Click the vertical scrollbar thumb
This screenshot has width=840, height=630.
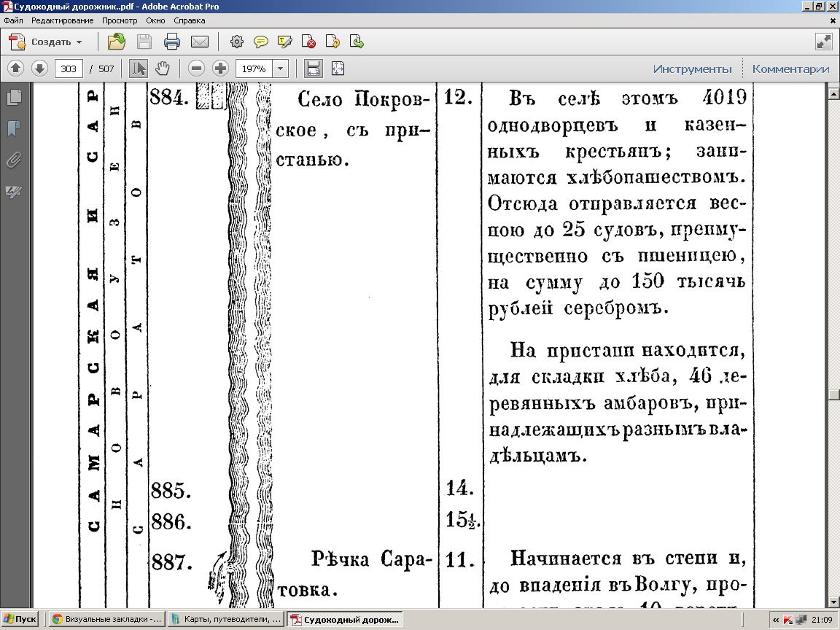click(x=833, y=394)
